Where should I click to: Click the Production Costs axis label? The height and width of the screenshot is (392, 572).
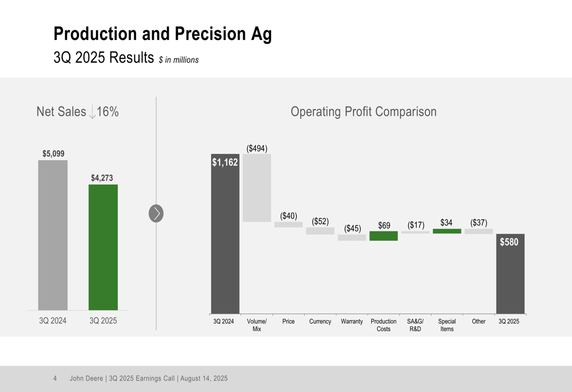point(383,325)
